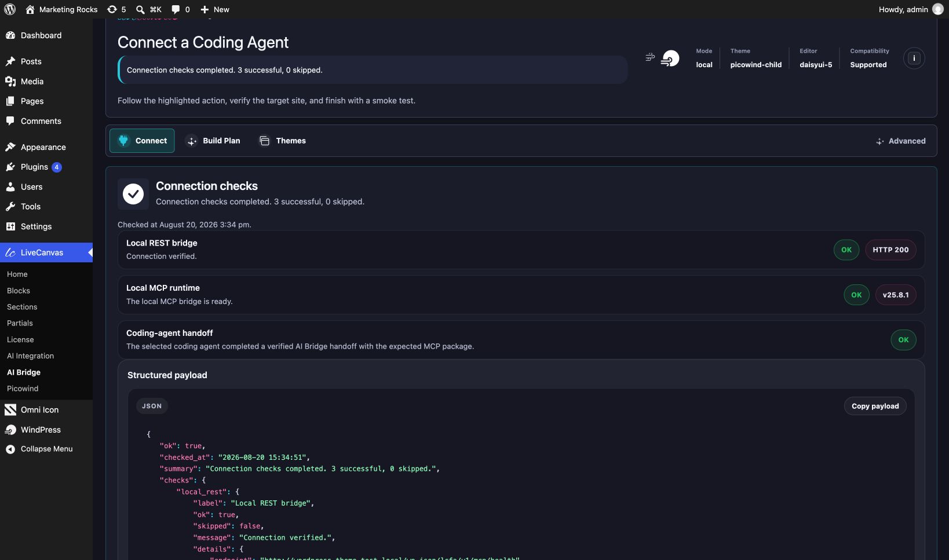Click the New plus icon in admin bar
The width and height of the screenshot is (949, 560).
tap(205, 9)
